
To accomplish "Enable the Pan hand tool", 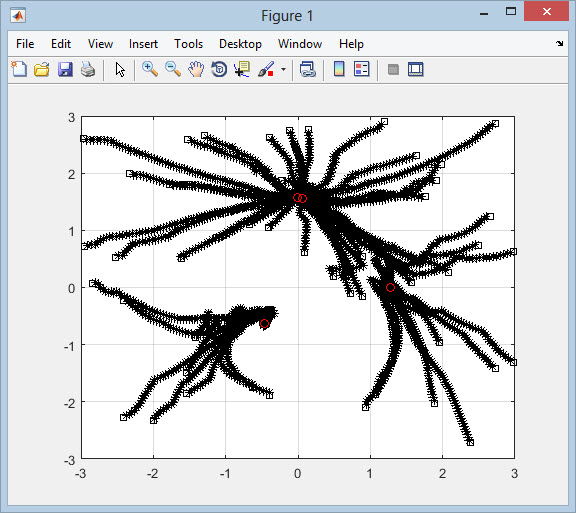I will coord(196,69).
